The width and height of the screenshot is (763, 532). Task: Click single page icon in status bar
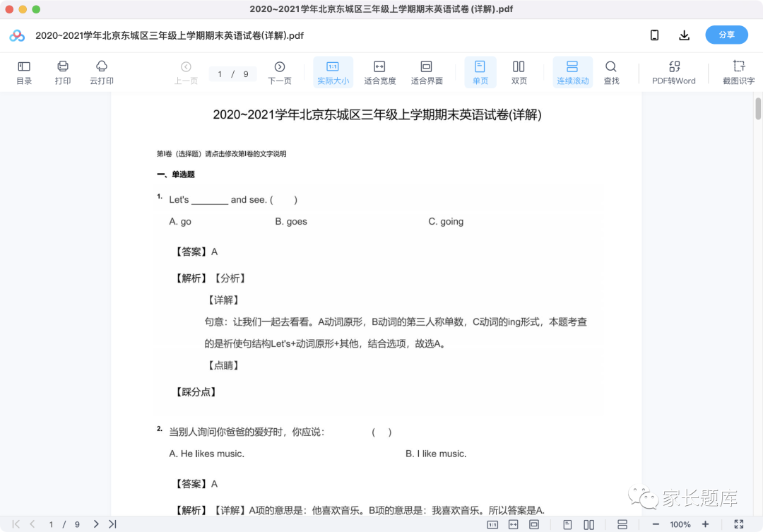567,525
